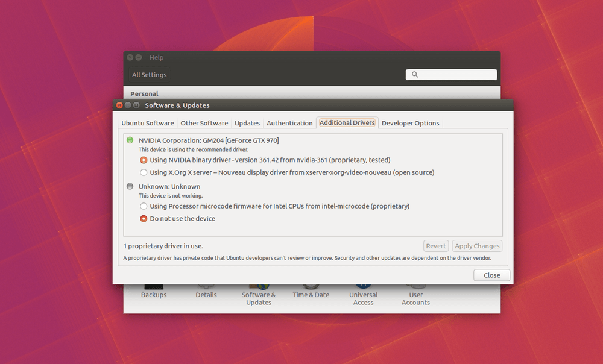The height and width of the screenshot is (364, 603).
Task: Click the Software & Updates launcher icon
Action: [259, 297]
